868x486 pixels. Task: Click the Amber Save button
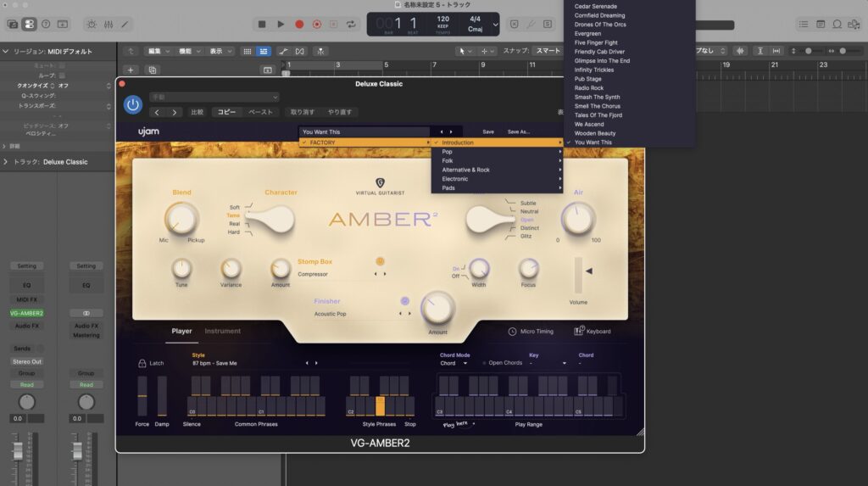click(x=488, y=132)
